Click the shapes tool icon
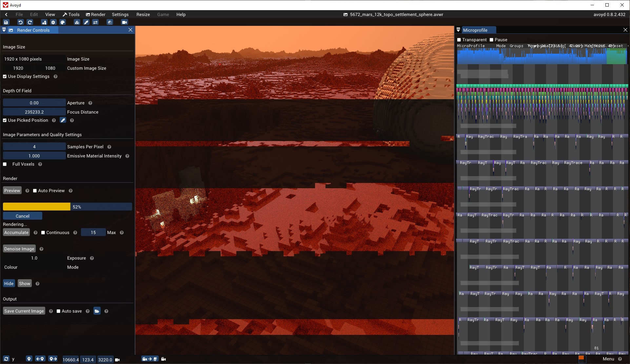The image size is (630, 364). (x=44, y=22)
